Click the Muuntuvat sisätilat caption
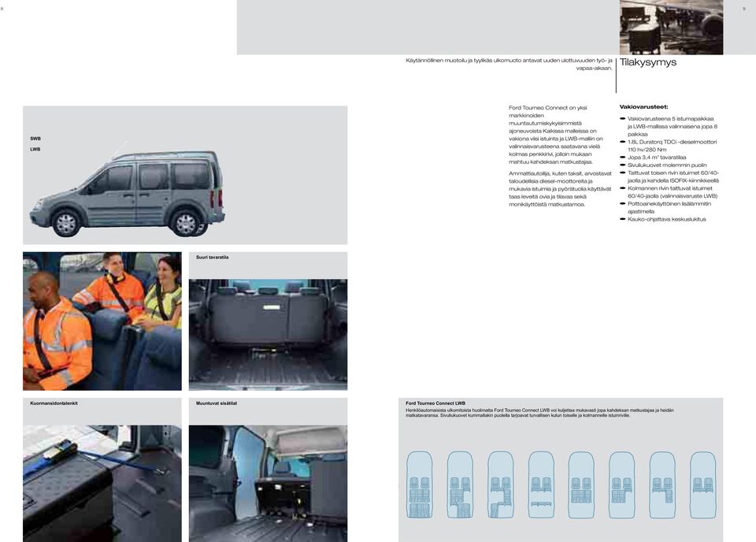Screen dimensions: 756x542 (x=216, y=403)
